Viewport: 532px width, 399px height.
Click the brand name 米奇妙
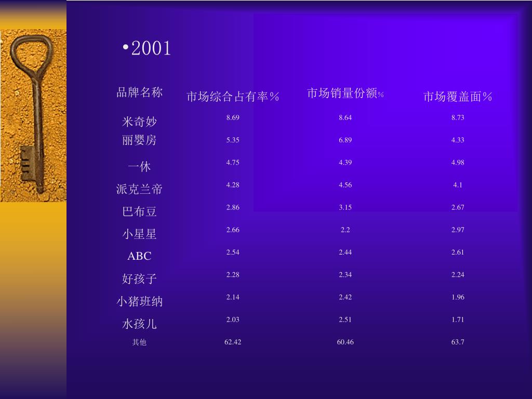(x=139, y=122)
